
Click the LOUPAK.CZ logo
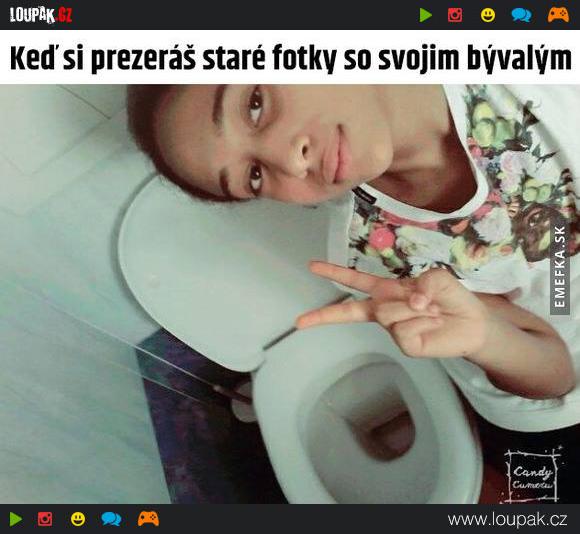coord(41,15)
